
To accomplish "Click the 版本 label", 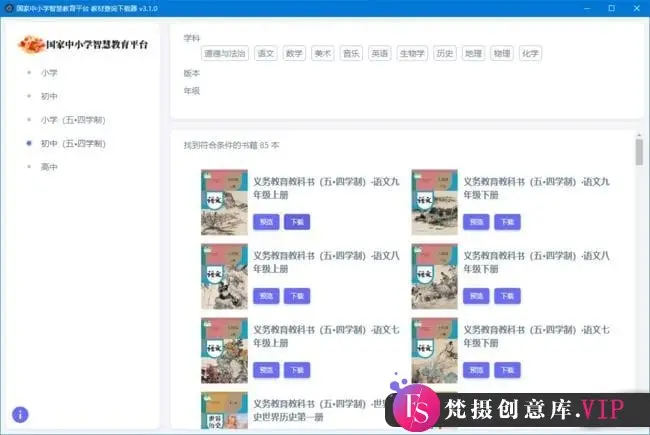I will tap(192, 73).
